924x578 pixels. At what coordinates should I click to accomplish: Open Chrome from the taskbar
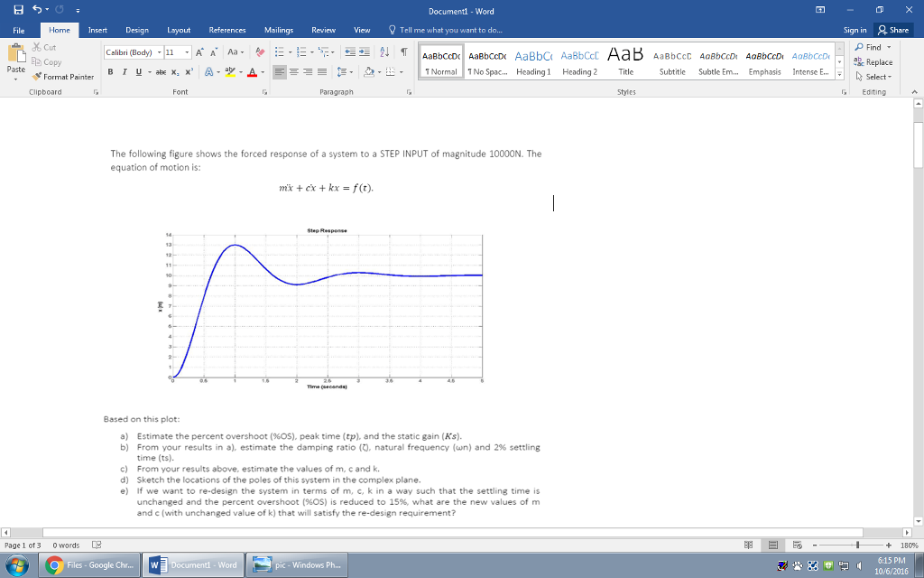point(89,565)
